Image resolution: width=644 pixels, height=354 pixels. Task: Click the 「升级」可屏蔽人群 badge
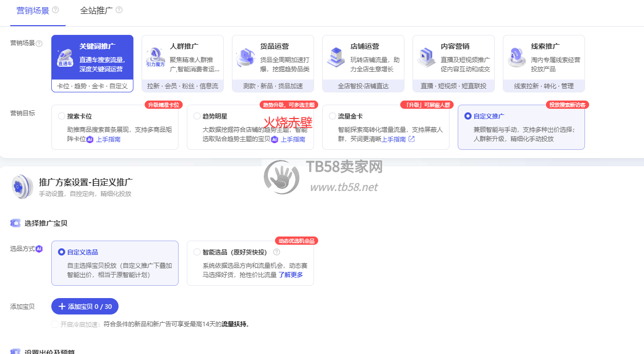[427, 105]
